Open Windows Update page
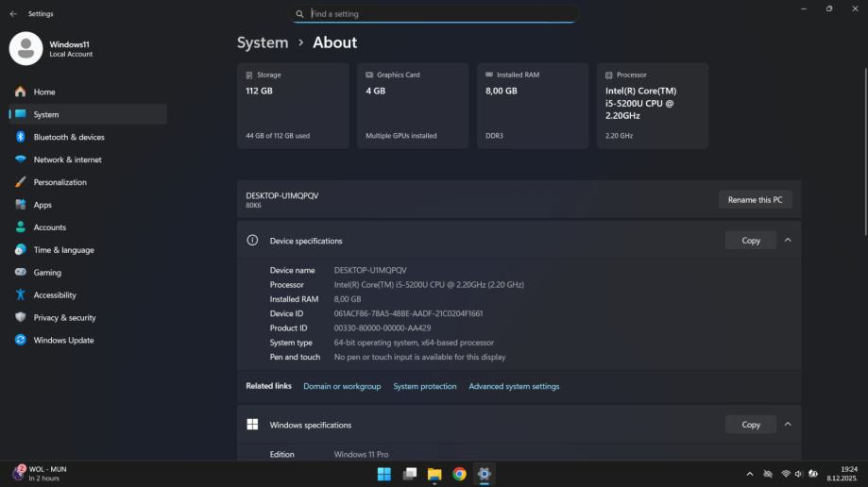868x487 pixels. pyautogui.click(x=63, y=340)
